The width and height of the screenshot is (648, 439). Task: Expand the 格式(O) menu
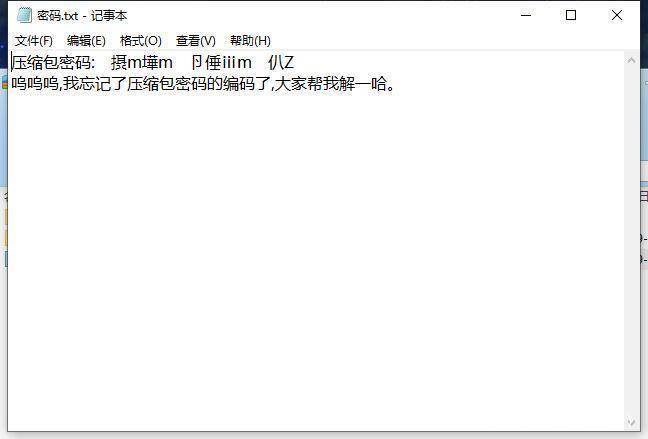140,41
